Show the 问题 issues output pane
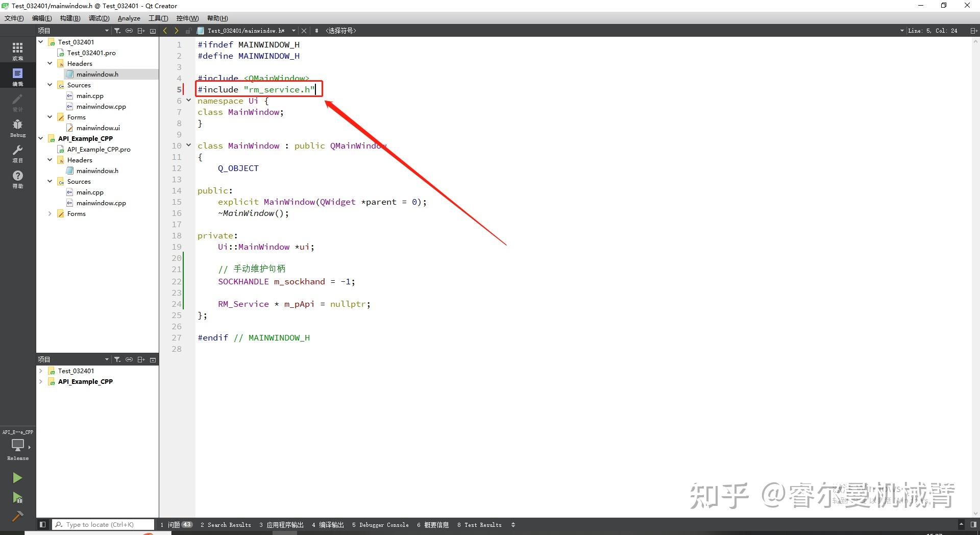 (177, 525)
